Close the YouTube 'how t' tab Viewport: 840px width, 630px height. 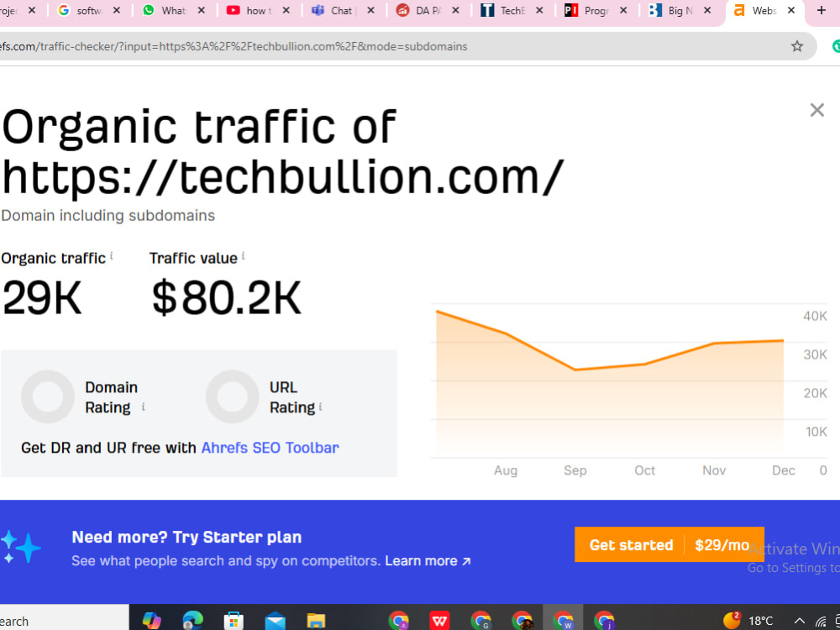coord(286,10)
